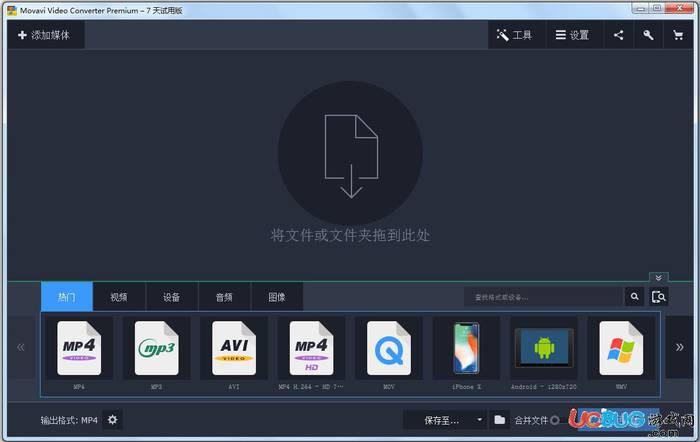Open the Settings (设置) menu
Image resolution: width=700 pixels, height=442 pixels.
point(573,35)
